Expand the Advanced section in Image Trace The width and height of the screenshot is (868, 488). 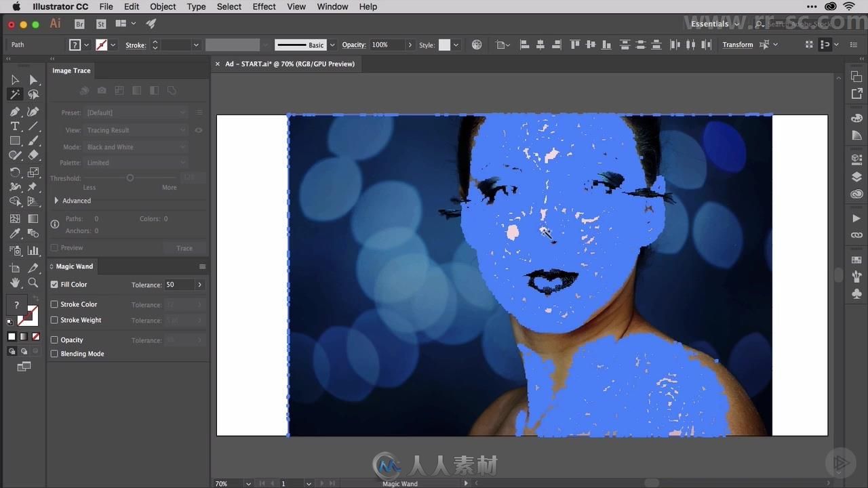pyautogui.click(x=56, y=201)
